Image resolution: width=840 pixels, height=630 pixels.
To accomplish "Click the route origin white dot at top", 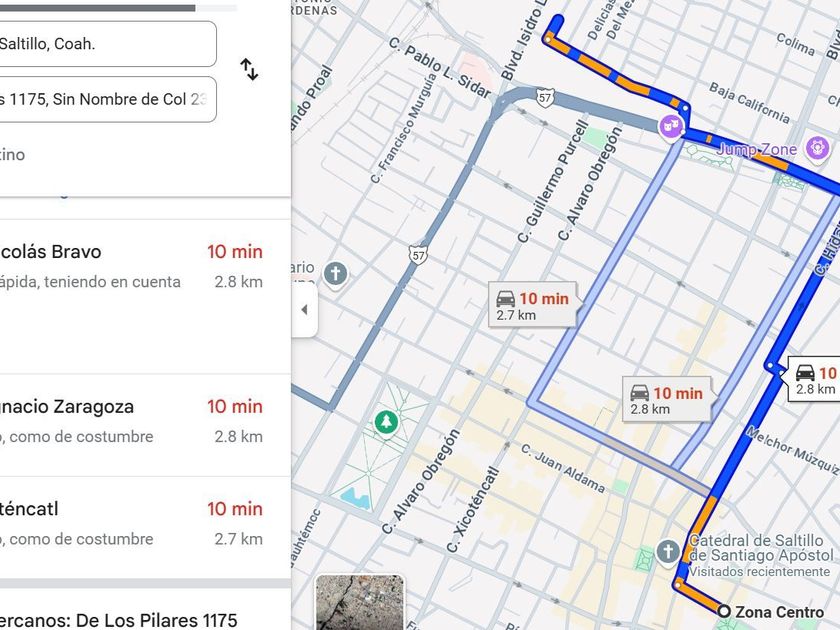I will (548, 39).
